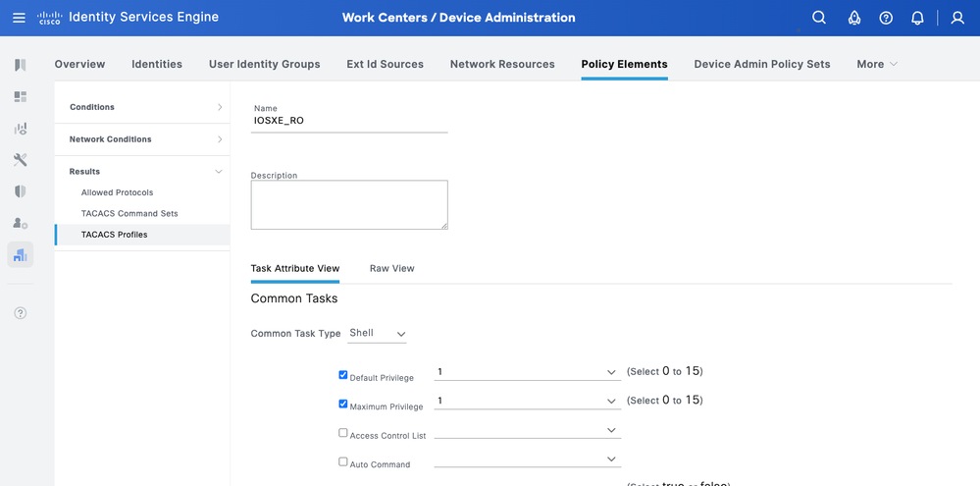The width and height of the screenshot is (980, 486).
Task: Open the notifications bell
Action: pos(917,18)
